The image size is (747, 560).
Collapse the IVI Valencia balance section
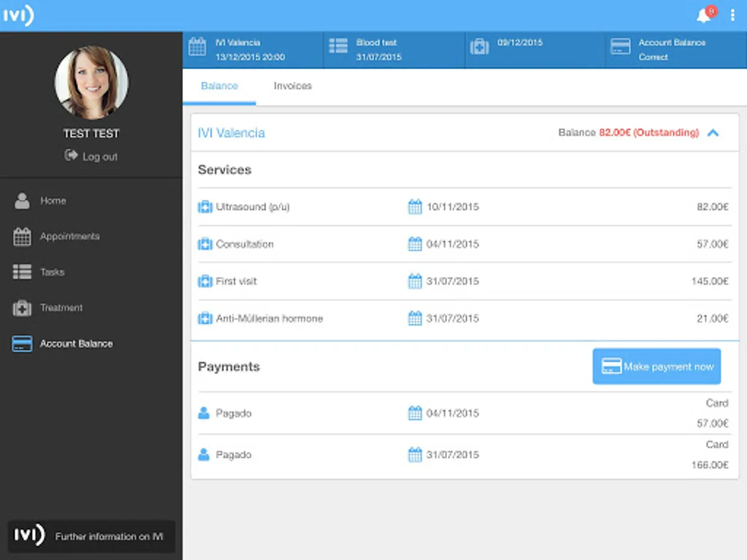(x=713, y=133)
